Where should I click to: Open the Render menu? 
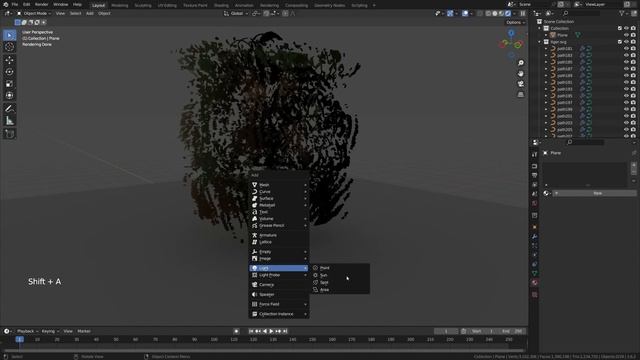[x=42, y=4]
